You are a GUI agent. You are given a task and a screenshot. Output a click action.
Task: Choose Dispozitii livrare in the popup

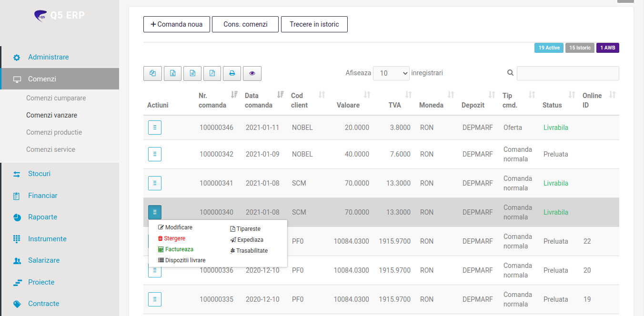181,260
